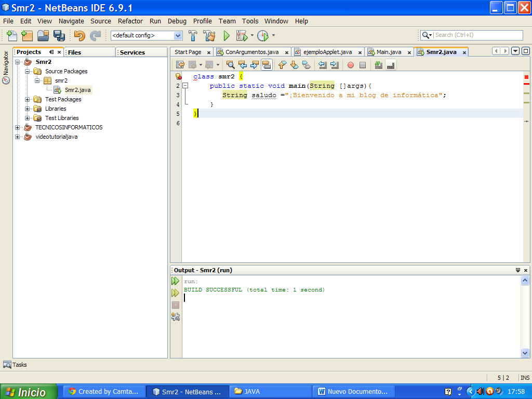Jump to Previous Bookmark icon

pyautogui.click(x=282, y=65)
